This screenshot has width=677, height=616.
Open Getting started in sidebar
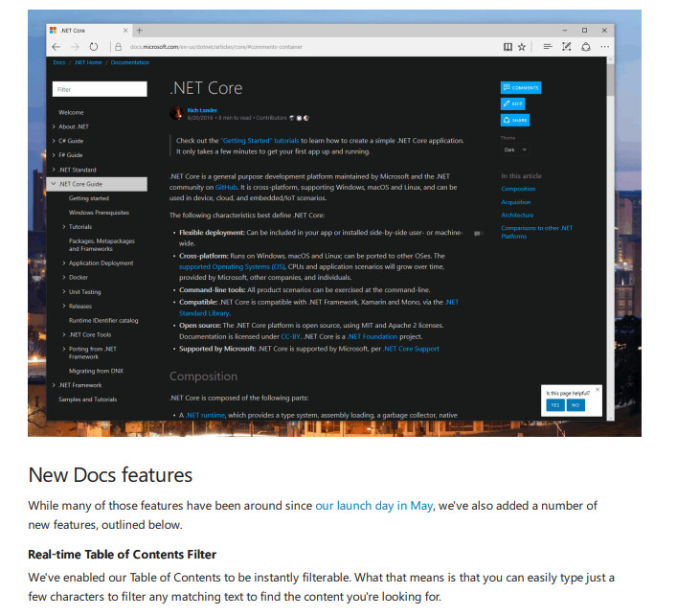coord(89,198)
